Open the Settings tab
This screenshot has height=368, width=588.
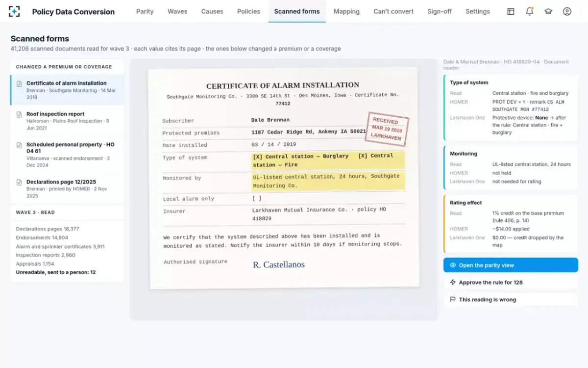[478, 11]
